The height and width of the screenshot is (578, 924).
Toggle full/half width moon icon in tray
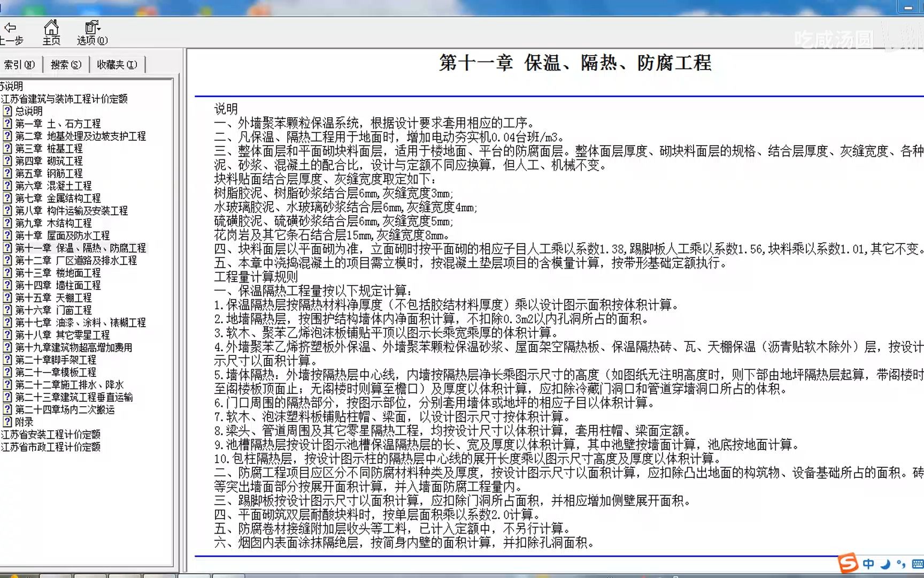[x=885, y=564]
